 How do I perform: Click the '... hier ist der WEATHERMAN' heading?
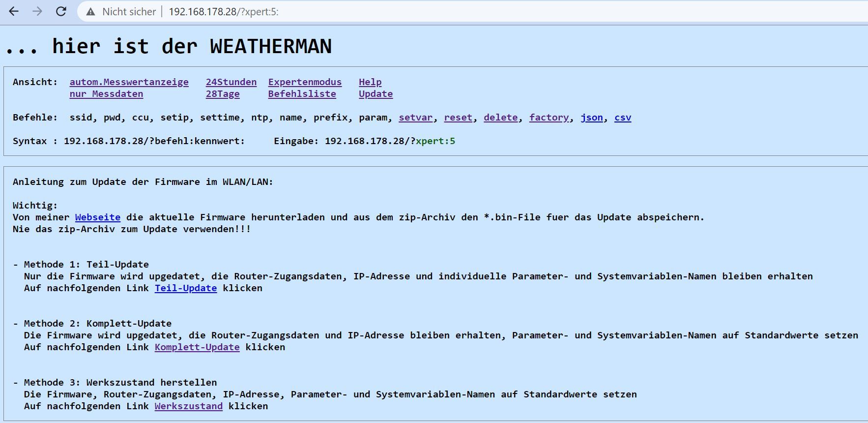click(168, 46)
